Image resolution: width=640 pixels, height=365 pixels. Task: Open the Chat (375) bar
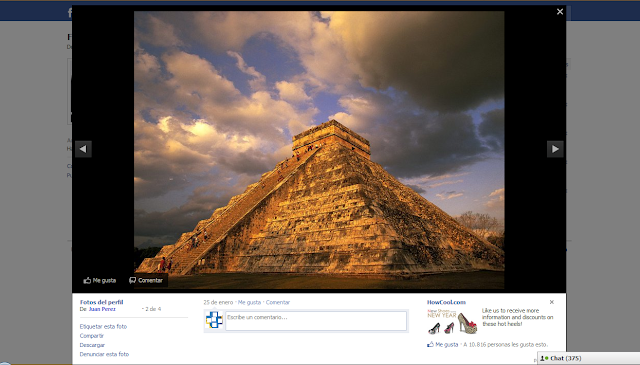click(589, 358)
